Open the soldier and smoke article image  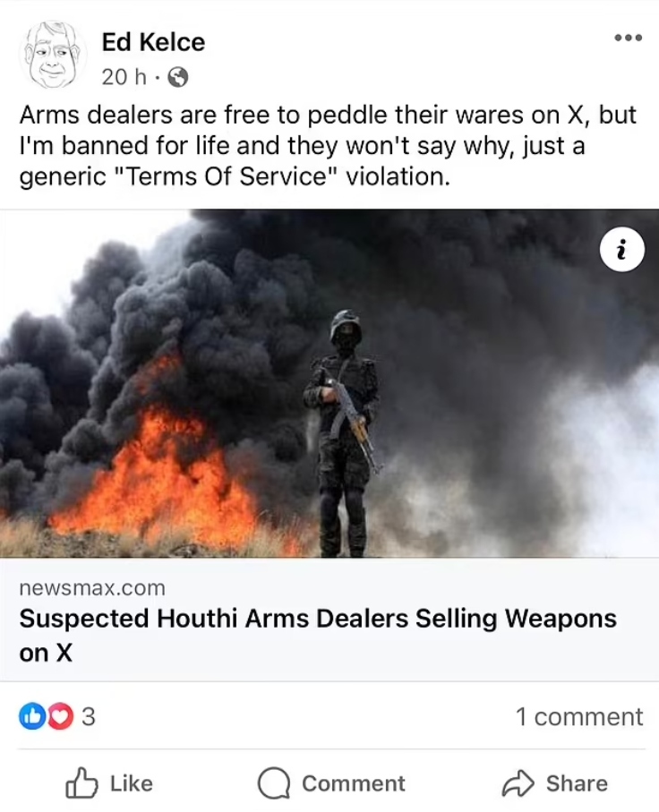tap(329, 383)
